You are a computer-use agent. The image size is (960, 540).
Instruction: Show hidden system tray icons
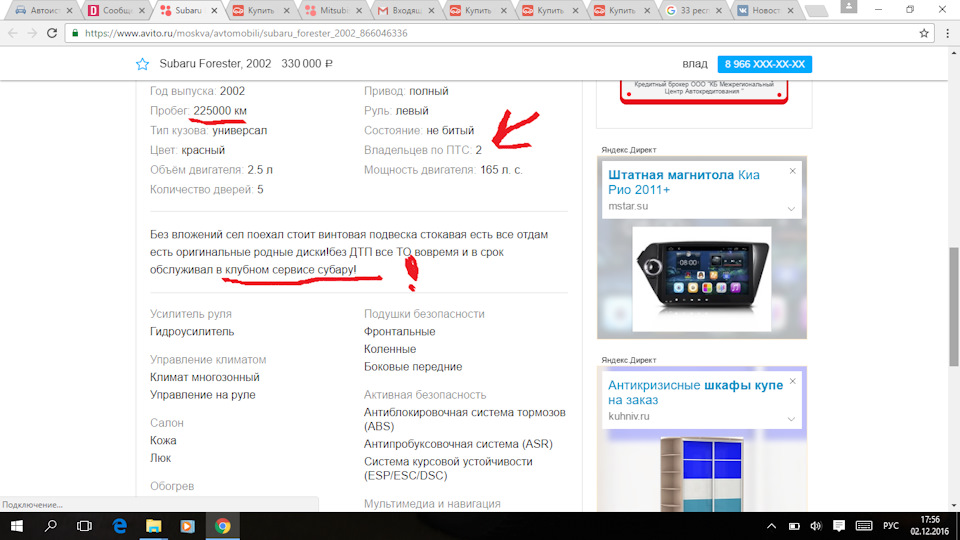pos(771,526)
